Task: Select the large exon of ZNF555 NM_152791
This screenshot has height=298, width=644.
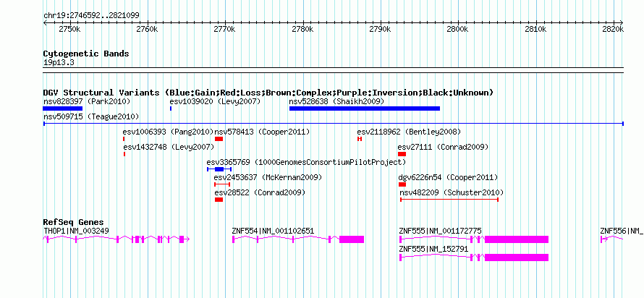Action: 517,257
